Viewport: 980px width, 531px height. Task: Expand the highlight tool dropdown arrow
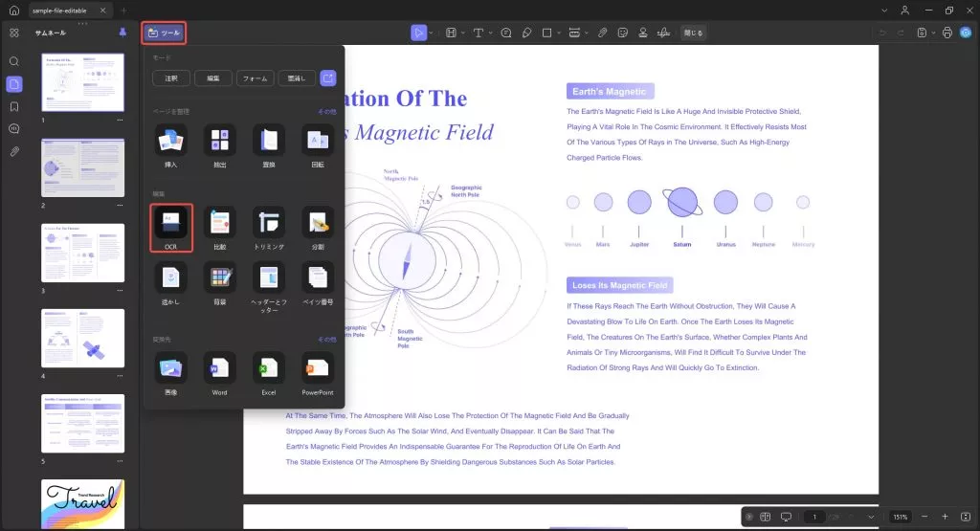coord(463,33)
